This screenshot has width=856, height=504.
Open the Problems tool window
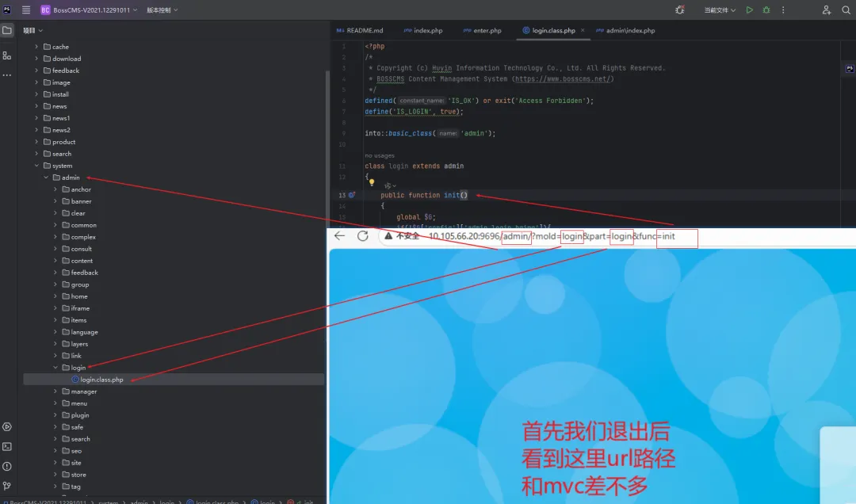pos(7,466)
